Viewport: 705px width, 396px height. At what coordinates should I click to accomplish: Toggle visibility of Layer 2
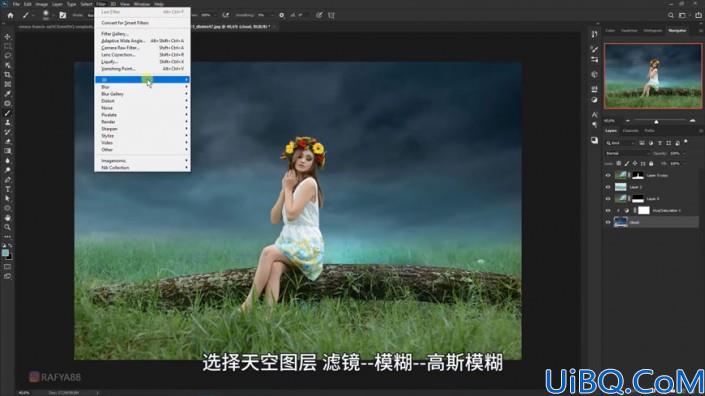point(608,187)
